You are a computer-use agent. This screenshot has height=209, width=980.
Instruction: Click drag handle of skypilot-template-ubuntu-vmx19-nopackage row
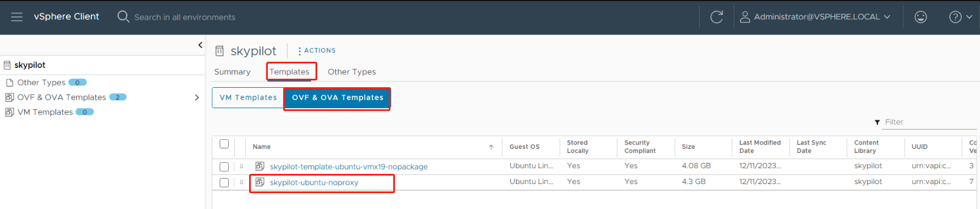point(241,167)
